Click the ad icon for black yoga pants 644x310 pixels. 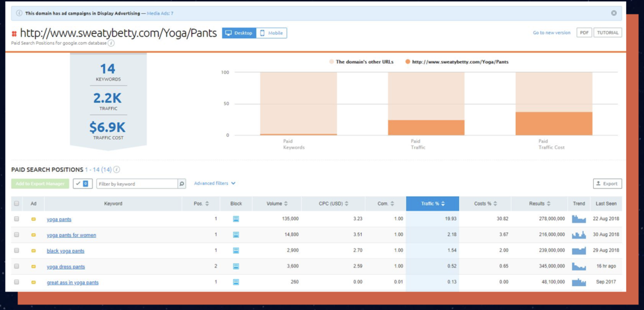point(34,251)
